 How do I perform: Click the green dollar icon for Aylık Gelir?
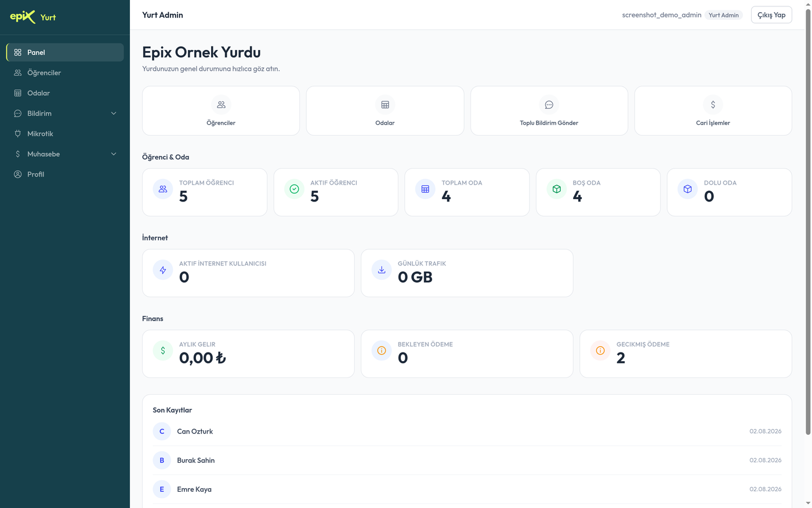(163, 351)
